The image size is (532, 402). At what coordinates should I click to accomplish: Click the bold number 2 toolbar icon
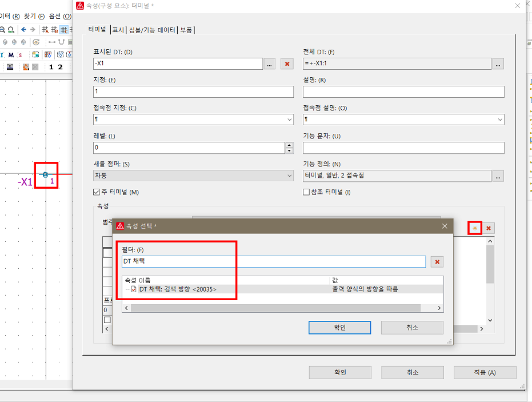(x=61, y=67)
